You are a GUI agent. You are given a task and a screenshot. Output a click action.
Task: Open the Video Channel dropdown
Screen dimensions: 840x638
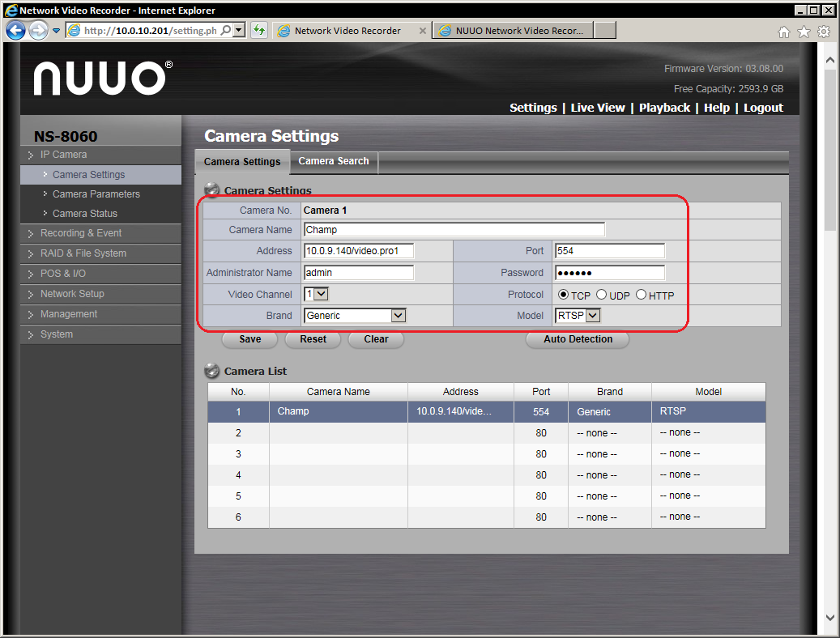(316, 295)
